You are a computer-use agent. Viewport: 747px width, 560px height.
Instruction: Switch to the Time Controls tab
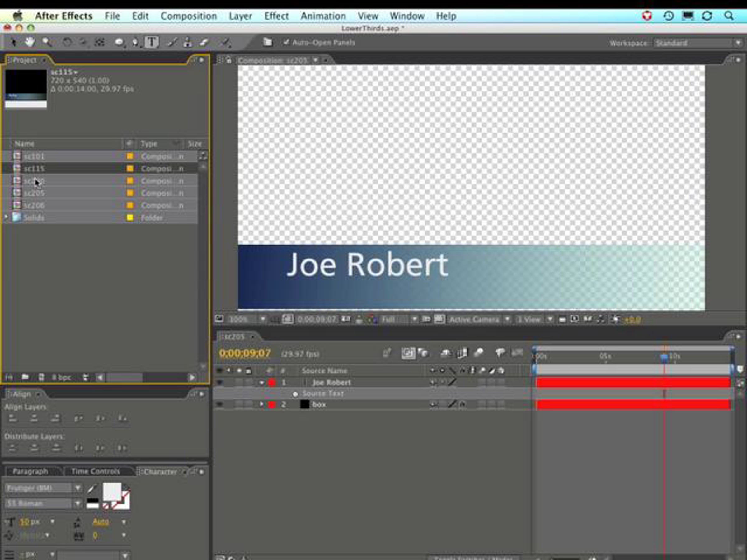[x=96, y=471]
